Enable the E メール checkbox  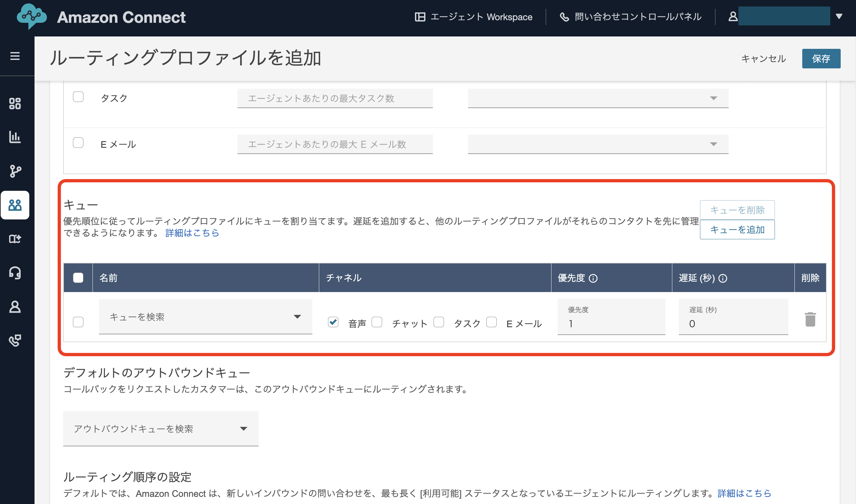[78, 143]
